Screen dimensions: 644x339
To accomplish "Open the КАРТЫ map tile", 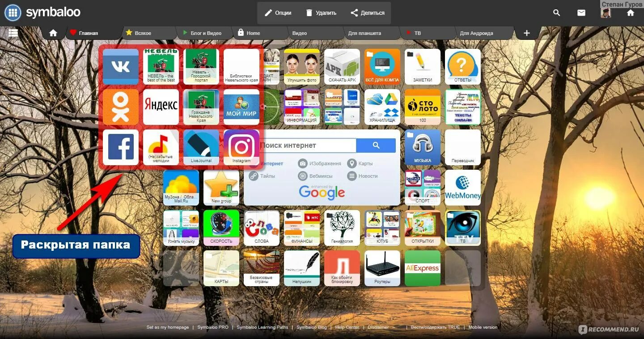I will (x=221, y=268).
